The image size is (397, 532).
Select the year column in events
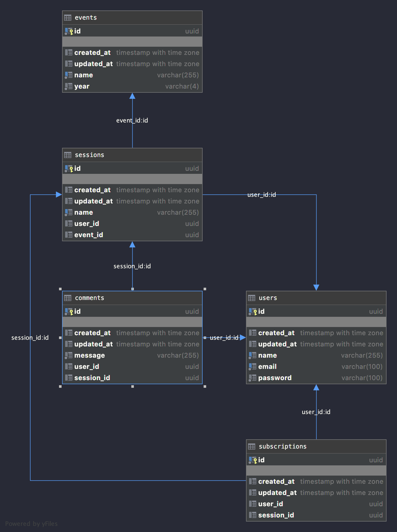(x=132, y=86)
